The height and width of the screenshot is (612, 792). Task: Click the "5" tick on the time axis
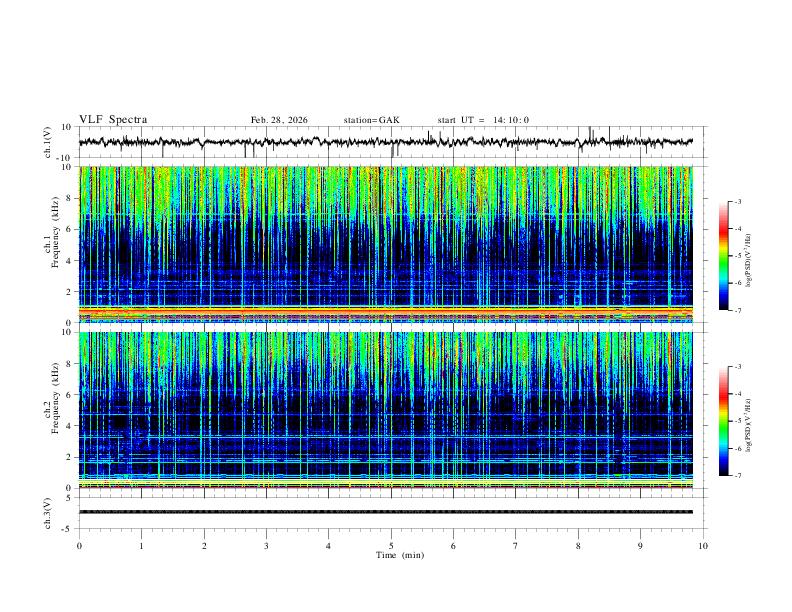[x=391, y=546]
